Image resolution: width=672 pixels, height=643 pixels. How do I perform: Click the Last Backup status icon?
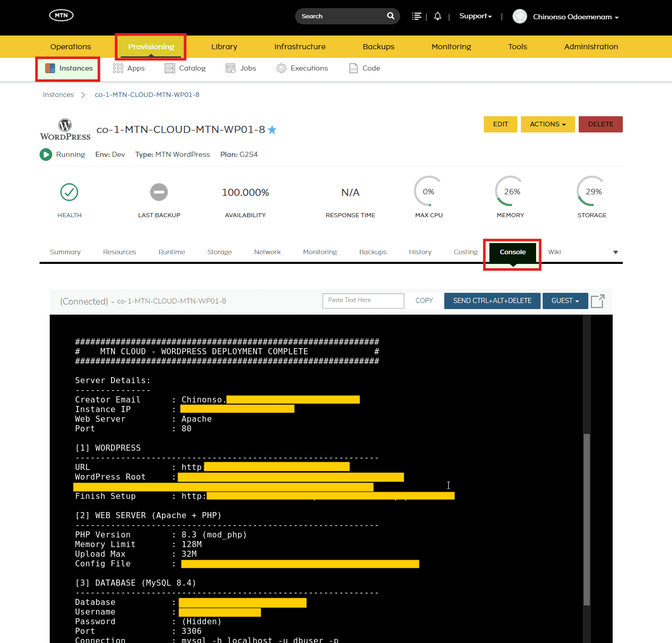point(159,192)
